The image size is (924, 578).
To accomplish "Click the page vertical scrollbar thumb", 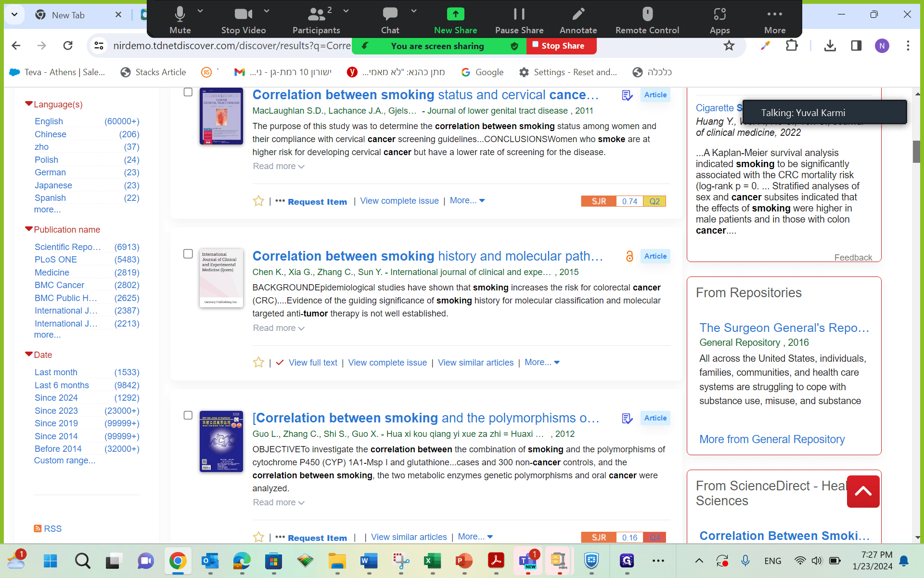I will [917, 152].
